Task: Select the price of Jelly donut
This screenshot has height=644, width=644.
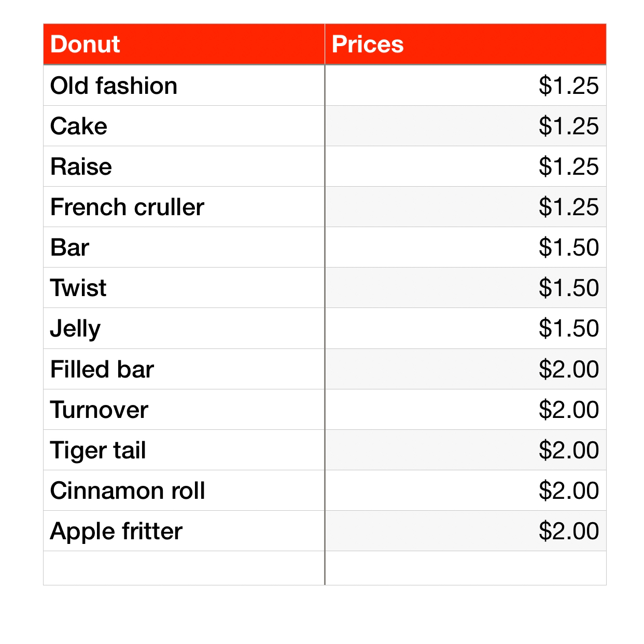Action: tap(465, 328)
